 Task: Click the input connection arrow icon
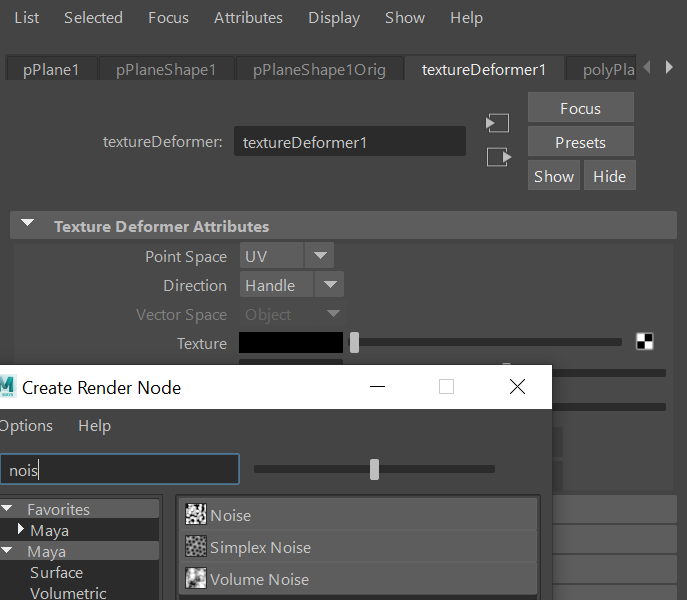point(497,123)
